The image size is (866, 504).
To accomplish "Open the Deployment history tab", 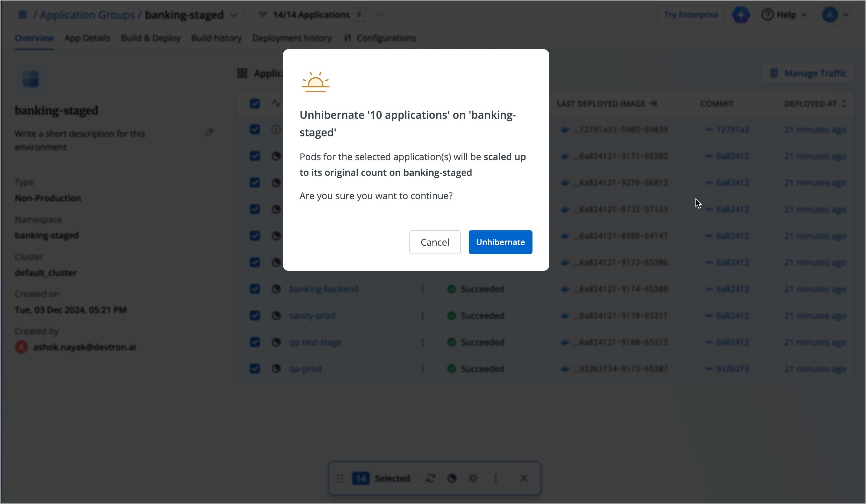I will tap(292, 38).
